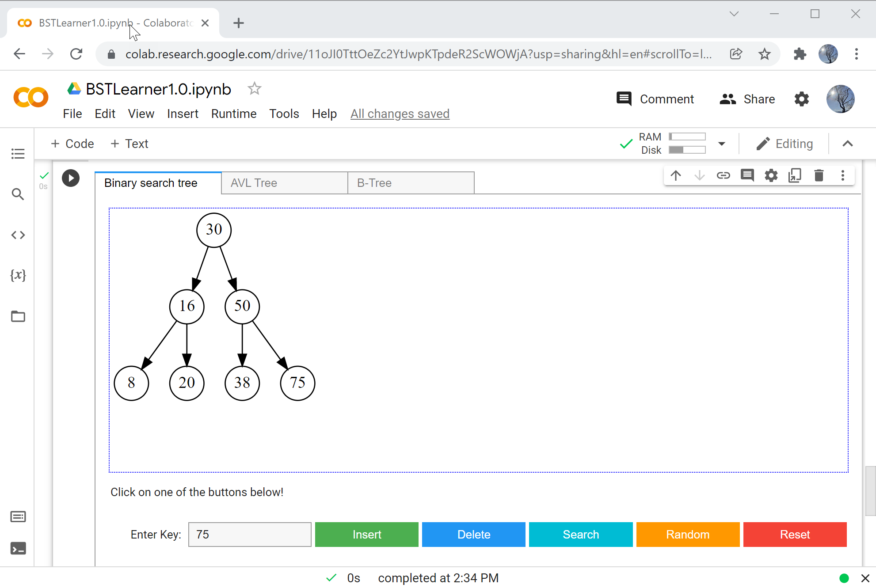Click the expand output icon
The image size is (876, 588).
(x=795, y=175)
